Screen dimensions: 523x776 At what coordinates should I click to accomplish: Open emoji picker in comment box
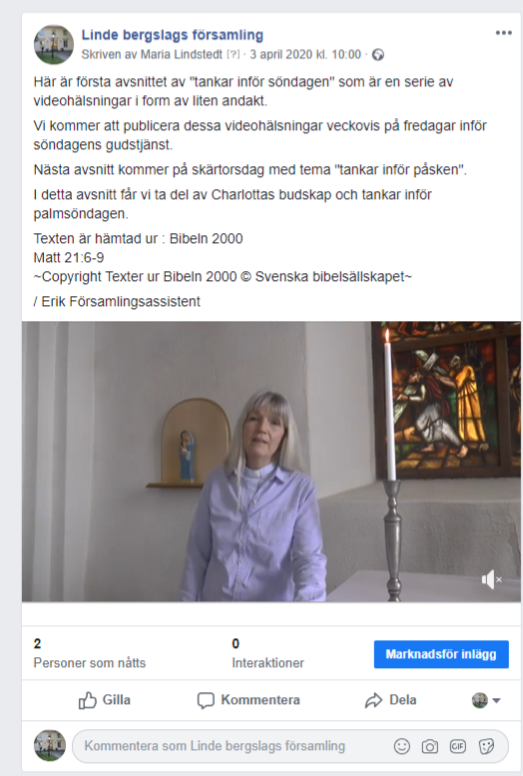402,746
